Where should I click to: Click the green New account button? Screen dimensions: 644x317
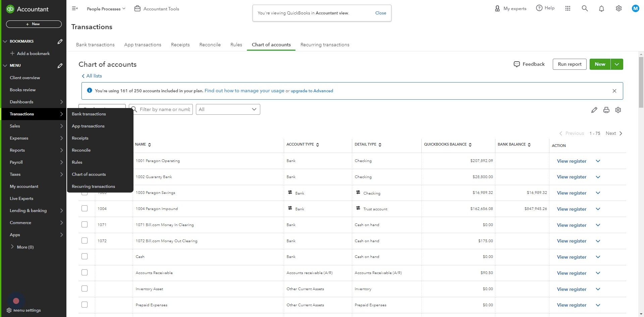coord(600,64)
